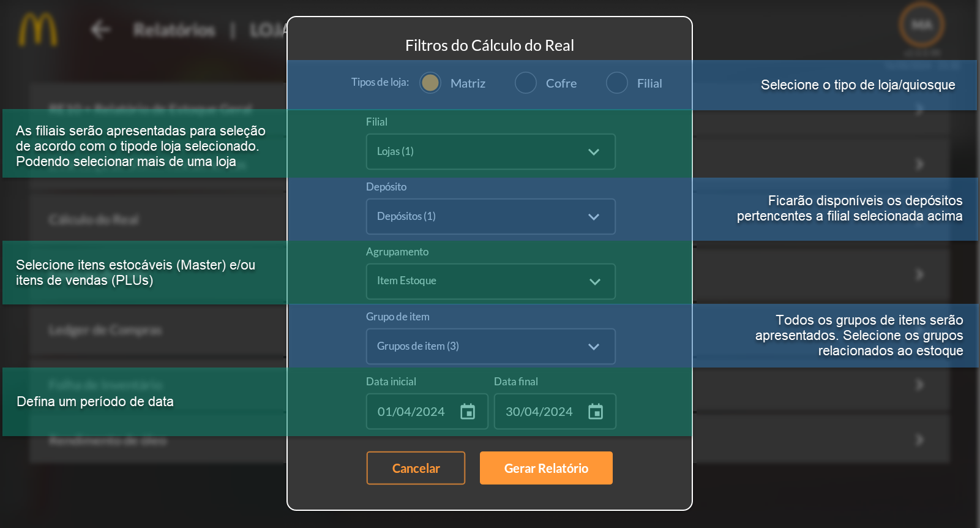This screenshot has width=980, height=528.
Task: Click the Gerar Relatório button
Action: point(546,468)
